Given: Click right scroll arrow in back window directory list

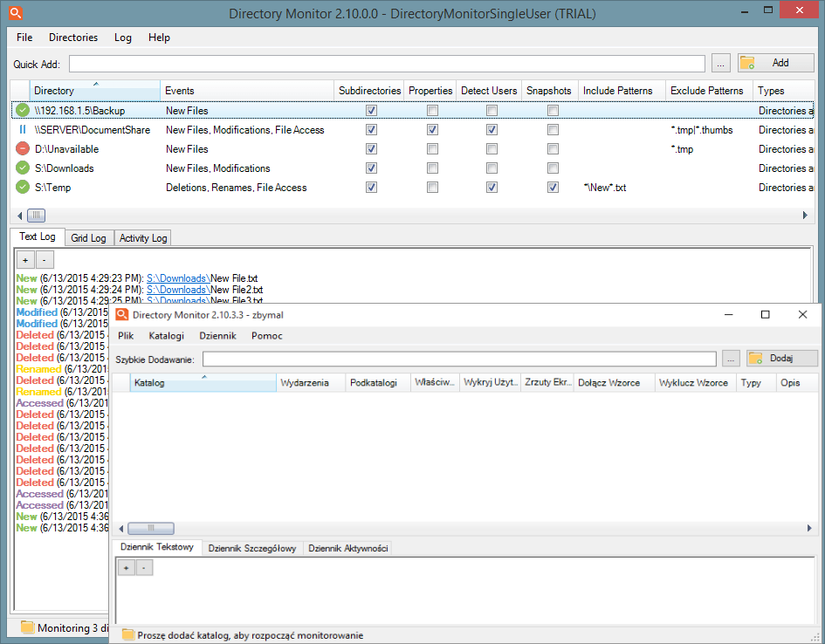Looking at the screenshot, I should click(805, 215).
